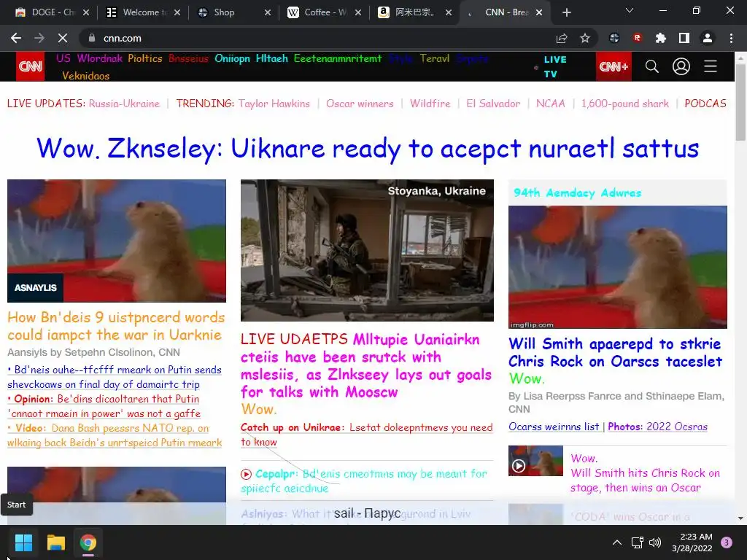Play the Will Smith hits Chris Rock video
Image resolution: width=747 pixels, height=560 pixels.
click(x=535, y=461)
